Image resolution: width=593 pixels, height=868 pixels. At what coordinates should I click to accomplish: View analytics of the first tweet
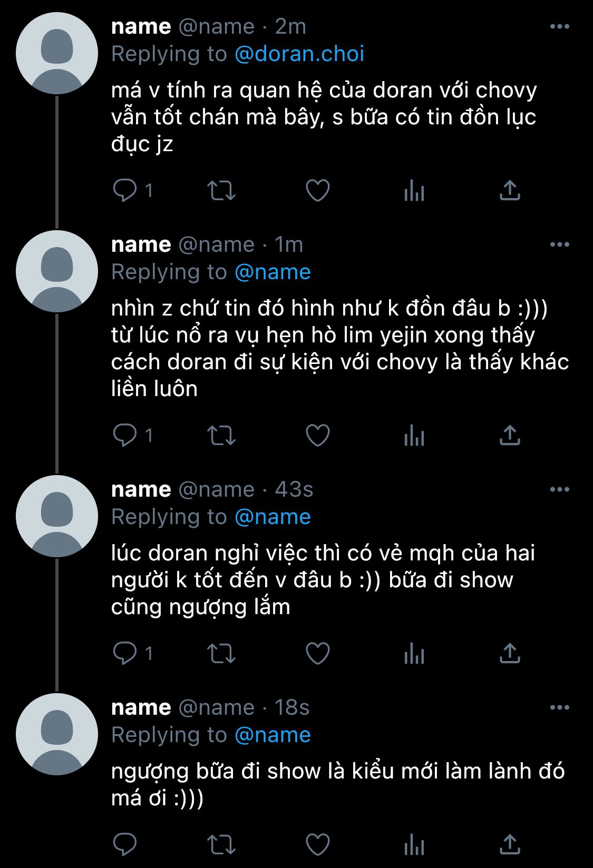414,191
